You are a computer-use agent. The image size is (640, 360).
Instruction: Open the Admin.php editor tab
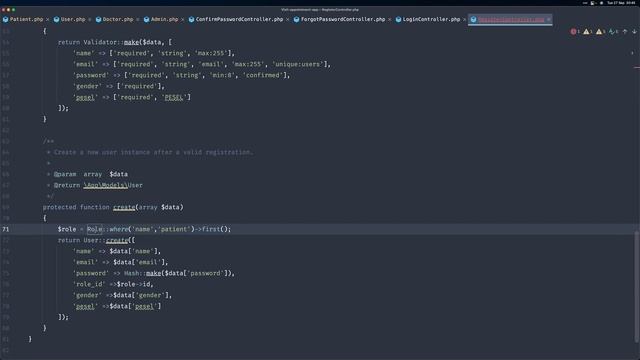[164, 19]
